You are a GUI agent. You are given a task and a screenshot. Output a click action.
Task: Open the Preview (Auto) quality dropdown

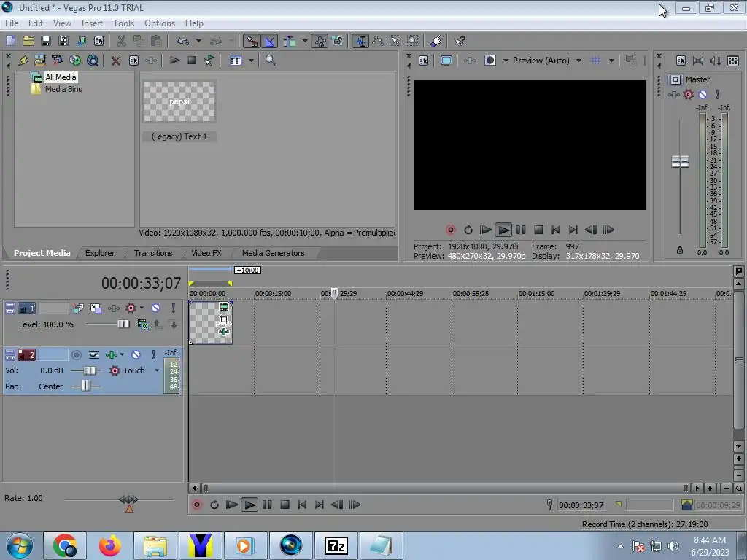coord(578,61)
